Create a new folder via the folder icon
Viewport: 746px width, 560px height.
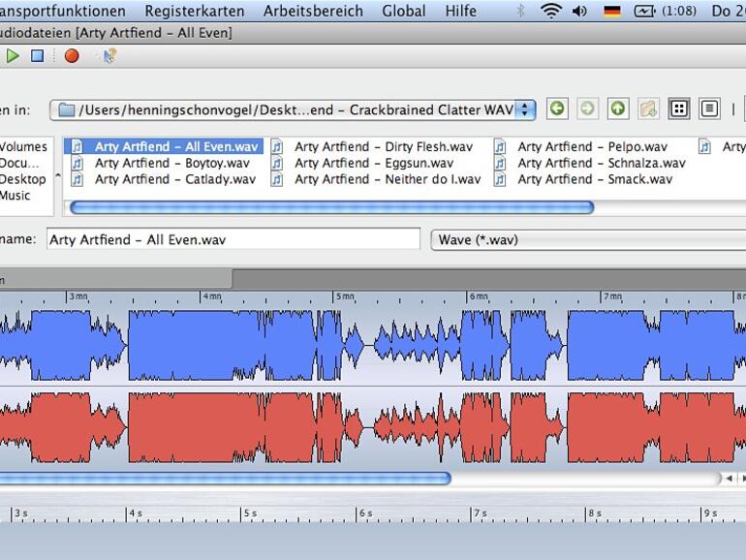point(648,109)
